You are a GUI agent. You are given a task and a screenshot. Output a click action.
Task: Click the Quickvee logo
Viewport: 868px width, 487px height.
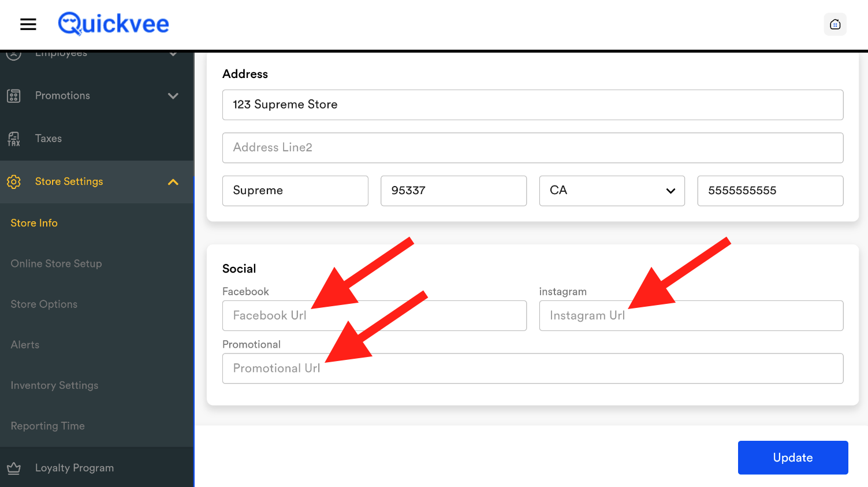pyautogui.click(x=113, y=24)
